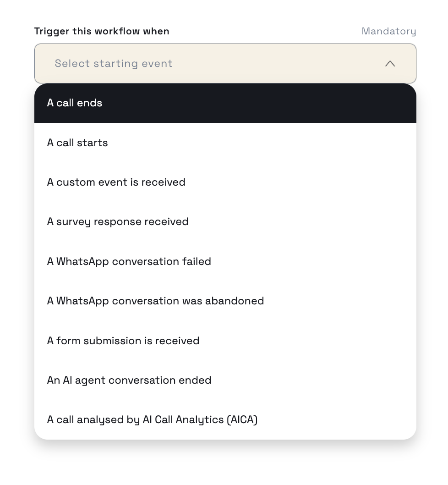The height and width of the screenshot is (485, 448).
Task: Pick 'A custom event is received'
Action: pos(225,182)
